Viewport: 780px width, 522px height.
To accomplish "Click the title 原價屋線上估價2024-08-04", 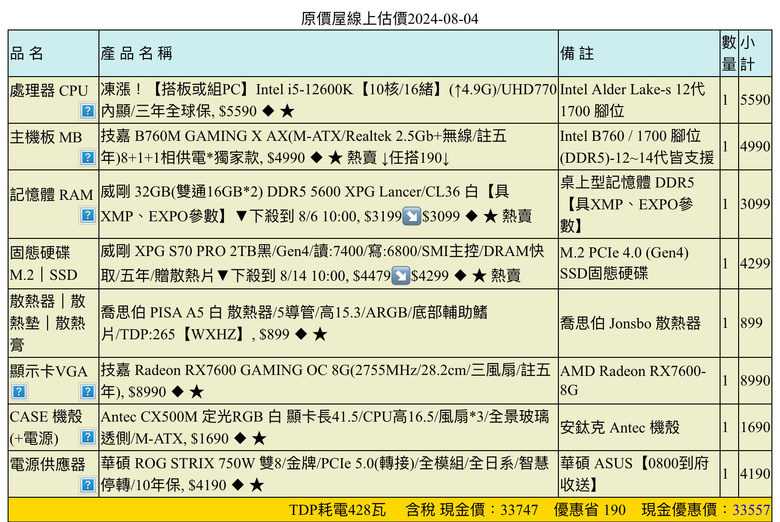I will tap(390, 19).
